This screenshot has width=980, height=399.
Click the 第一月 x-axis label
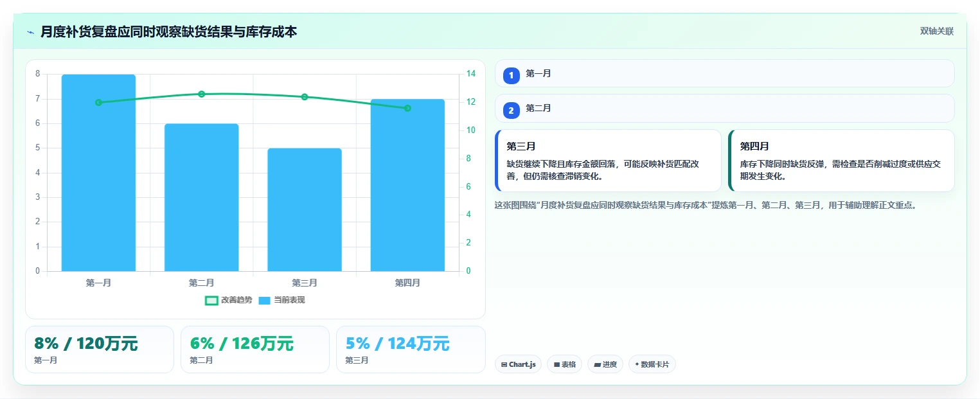click(x=98, y=283)
